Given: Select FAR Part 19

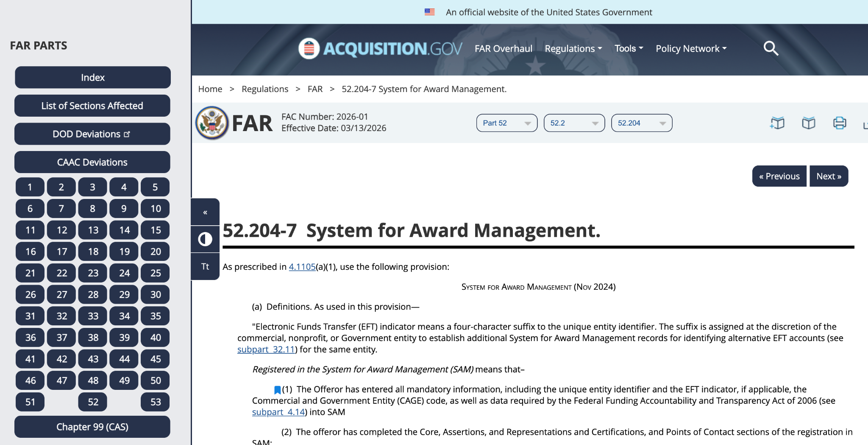Looking at the screenshot, I should coord(124,252).
